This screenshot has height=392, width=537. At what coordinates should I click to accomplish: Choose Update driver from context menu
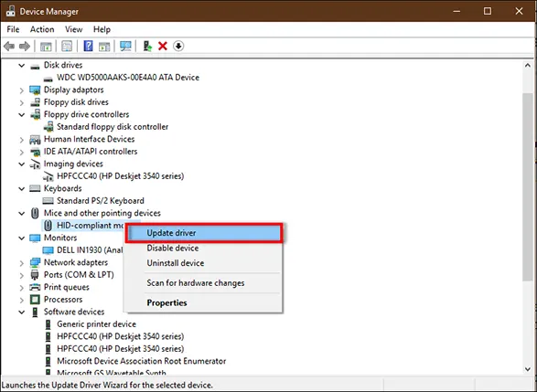click(204, 233)
